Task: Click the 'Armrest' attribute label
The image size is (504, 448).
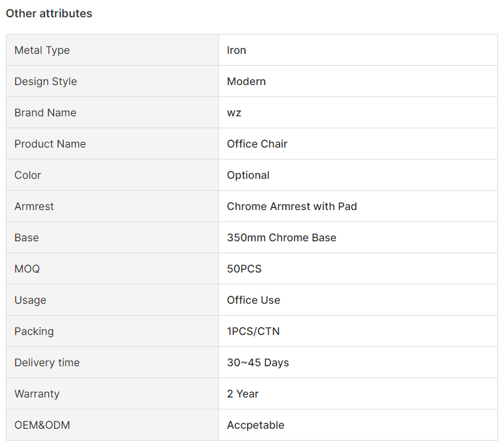Action: pyautogui.click(x=35, y=206)
